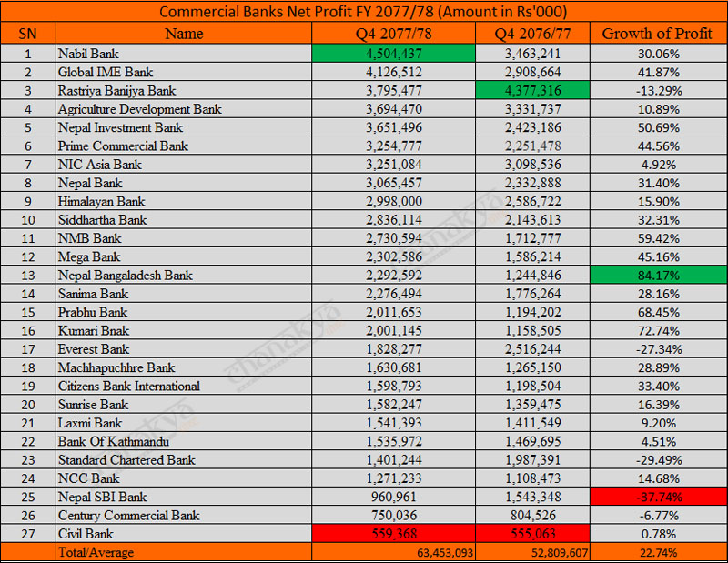This screenshot has width=728, height=563.
Task: Select the Q4 2077/78 column header
Action: click(x=394, y=34)
